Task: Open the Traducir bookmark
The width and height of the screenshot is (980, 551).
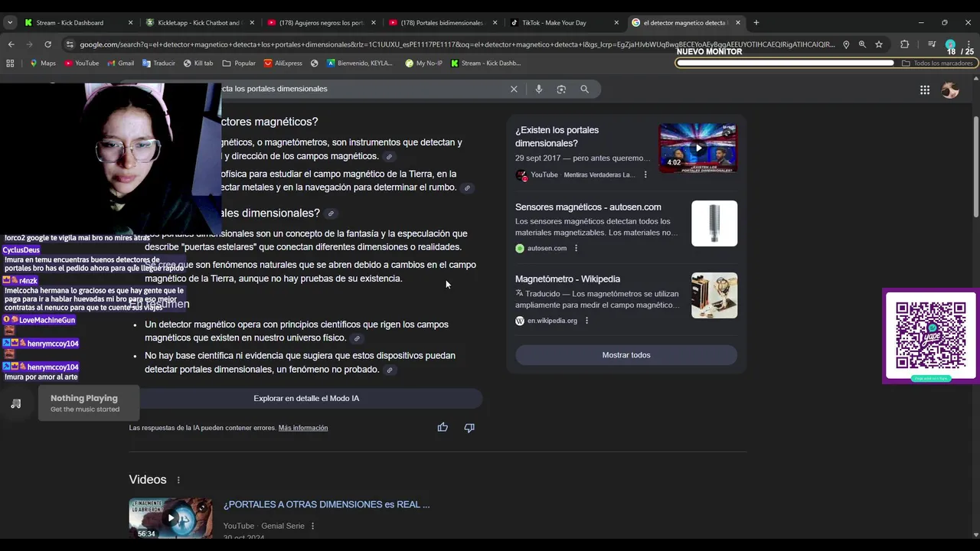Action: [x=158, y=64]
